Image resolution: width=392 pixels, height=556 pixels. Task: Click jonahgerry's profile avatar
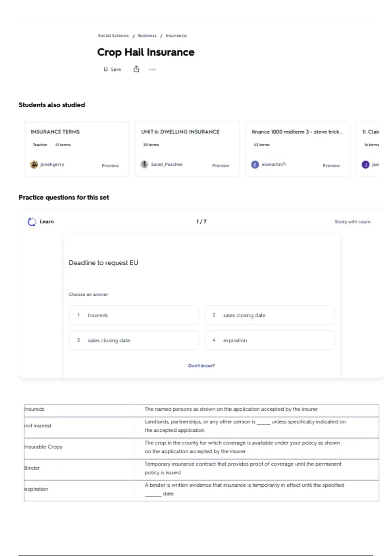point(34,165)
